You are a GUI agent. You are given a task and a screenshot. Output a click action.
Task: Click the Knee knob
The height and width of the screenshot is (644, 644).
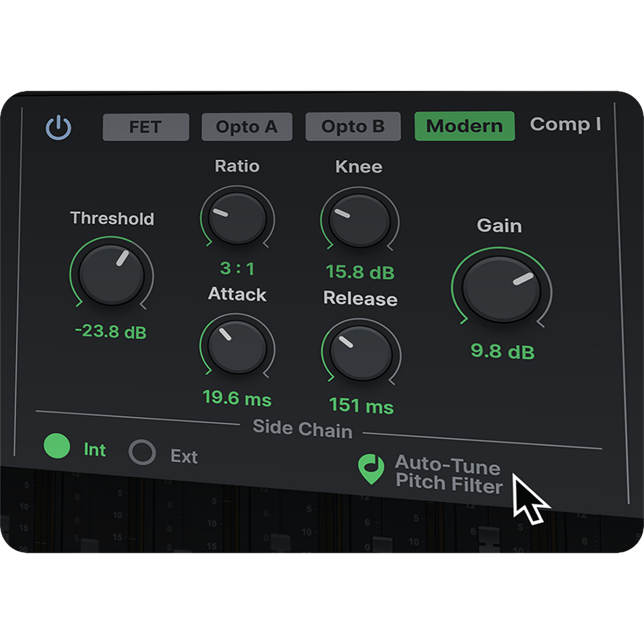[x=359, y=221]
